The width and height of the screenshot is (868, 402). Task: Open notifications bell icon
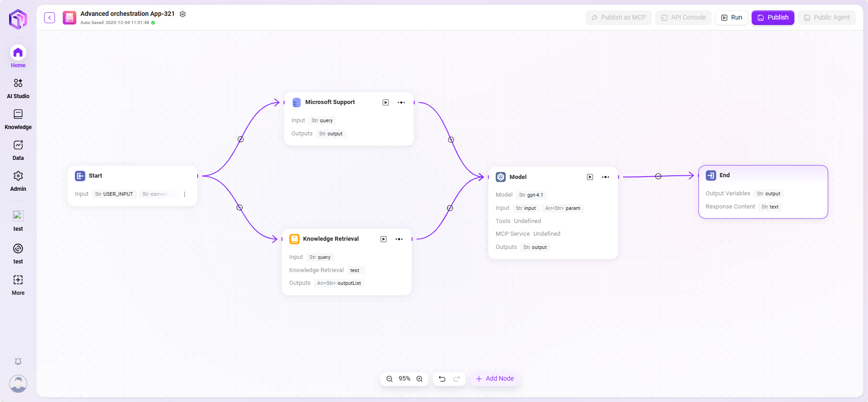pyautogui.click(x=18, y=362)
